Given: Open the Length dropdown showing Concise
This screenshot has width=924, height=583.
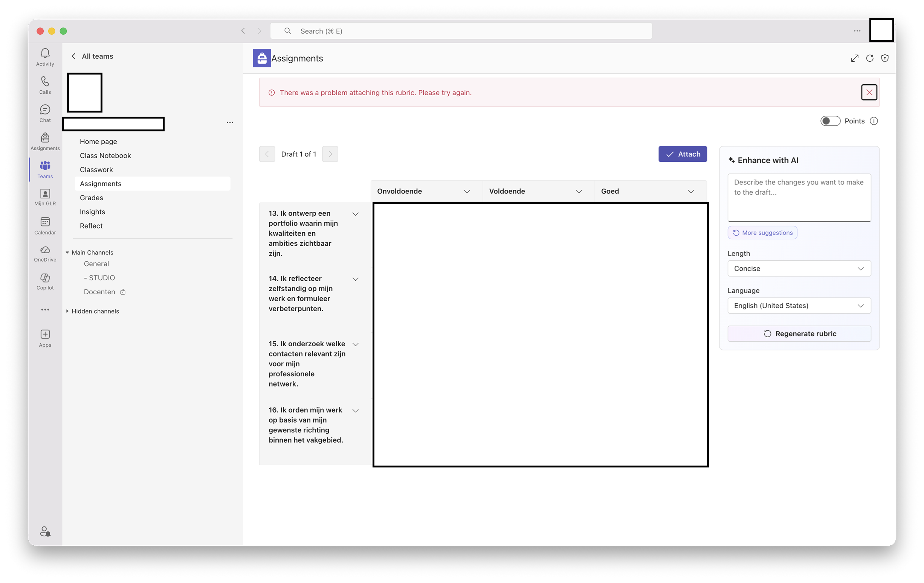Looking at the screenshot, I should (x=799, y=268).
